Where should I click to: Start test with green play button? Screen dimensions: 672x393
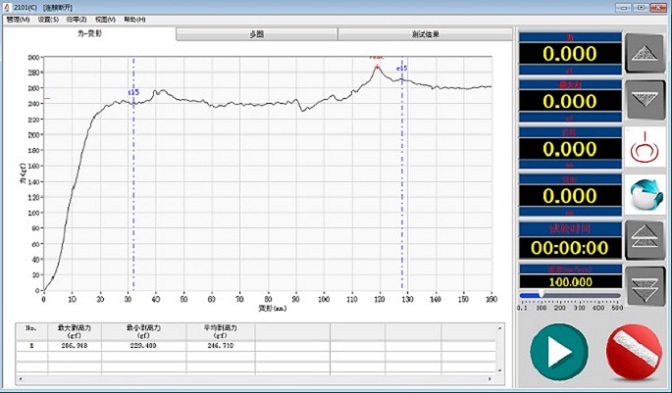[x=559, y=352]
